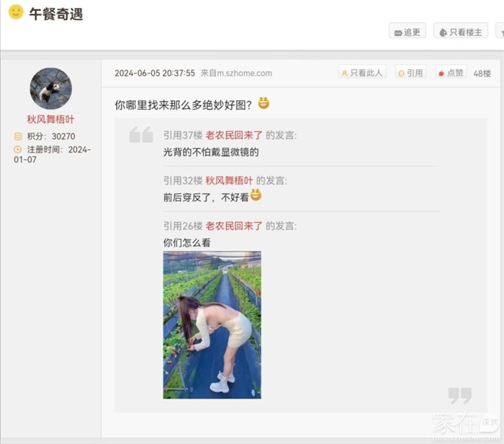Click the 注册时间 clock icon
Image resolution: width=504 pixels, height=444 pixels.
(18, 149)
